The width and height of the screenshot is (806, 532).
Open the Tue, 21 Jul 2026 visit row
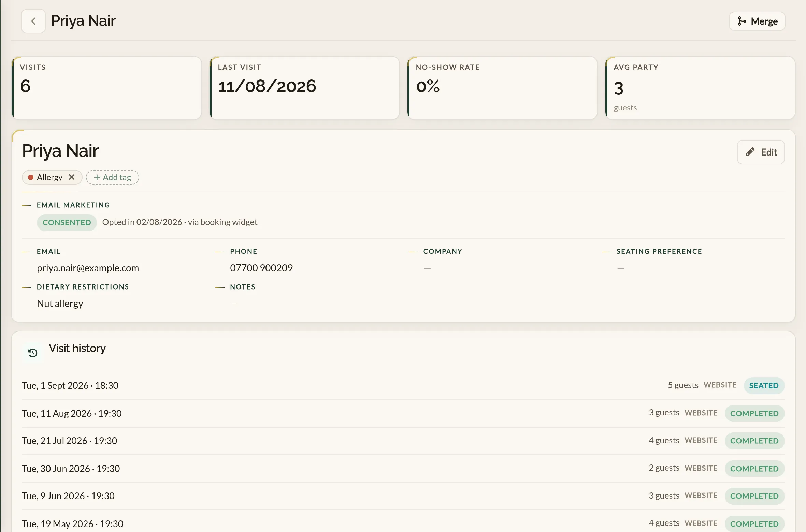pyautogui.click(x=403, y=441)
